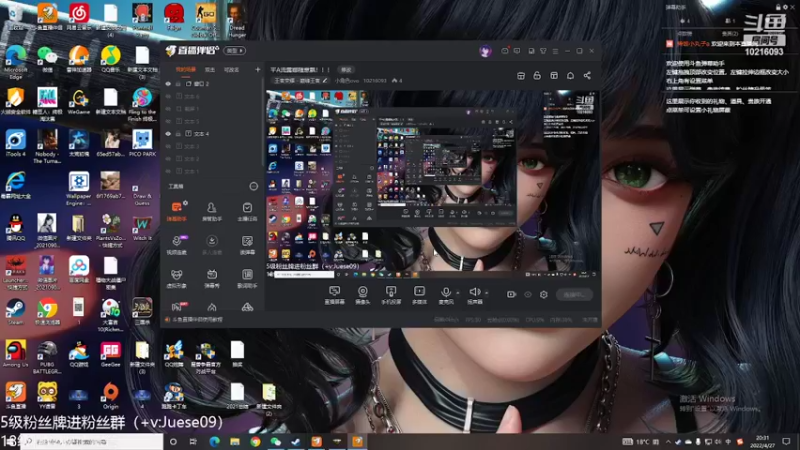The image size is (800, 450).
Task: Switch to the second scene tab
Action: point(210,69)
